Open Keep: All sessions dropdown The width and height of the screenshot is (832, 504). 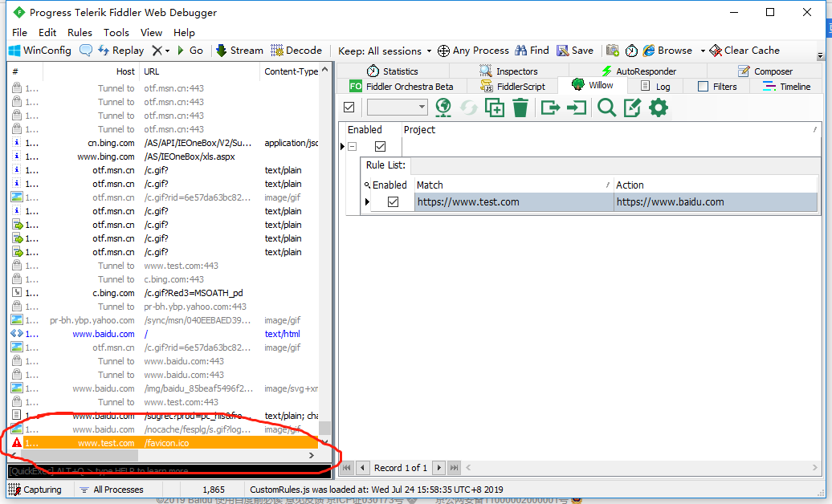pyautogui.click(x=384, y=51)
